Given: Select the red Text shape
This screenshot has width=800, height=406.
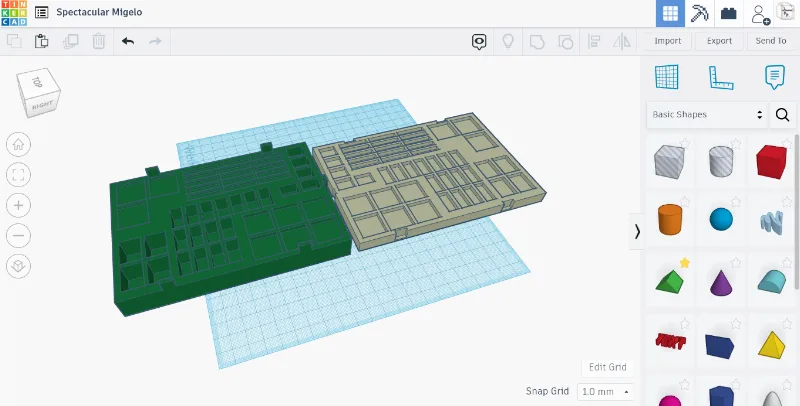Looking at the screenshot, I should point(670,341).
